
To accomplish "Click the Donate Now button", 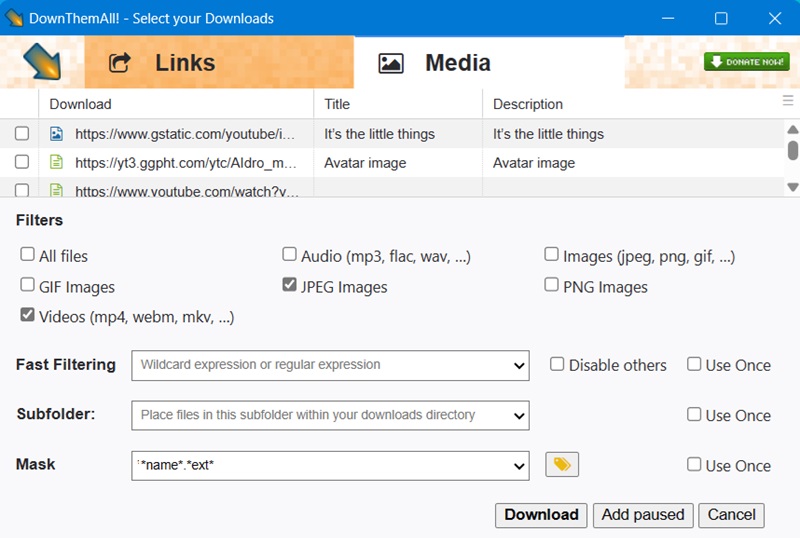I will pyautogui.click(x=746, y=62).
